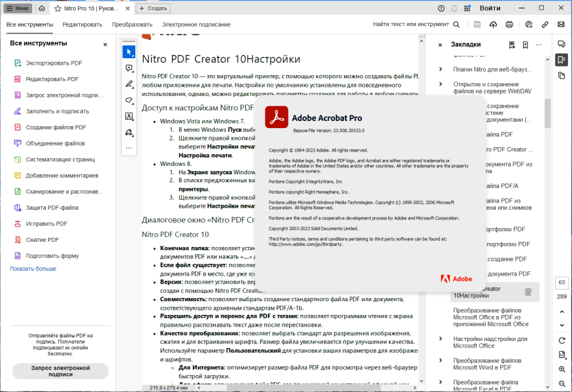Go to next page with down chevron
The image size is (572, 392).
[562, 325]
